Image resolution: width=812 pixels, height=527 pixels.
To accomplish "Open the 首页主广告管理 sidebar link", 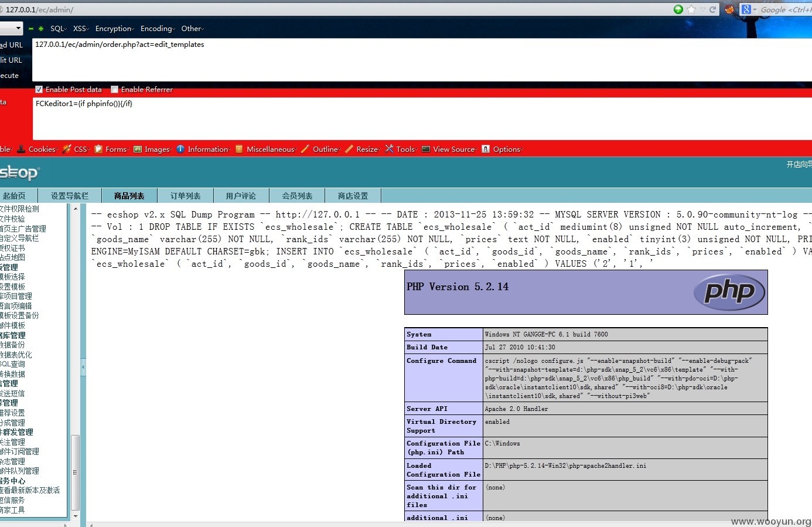I will (23, 229).
